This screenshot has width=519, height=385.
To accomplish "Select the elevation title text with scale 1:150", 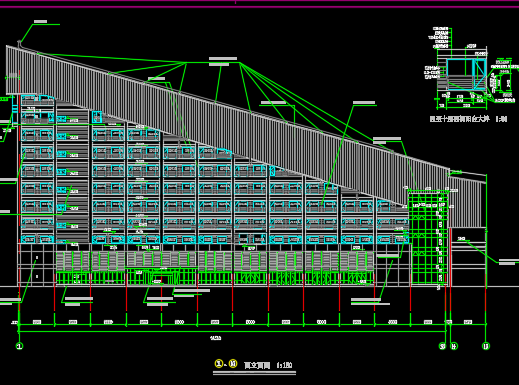I will coord(268,365).
